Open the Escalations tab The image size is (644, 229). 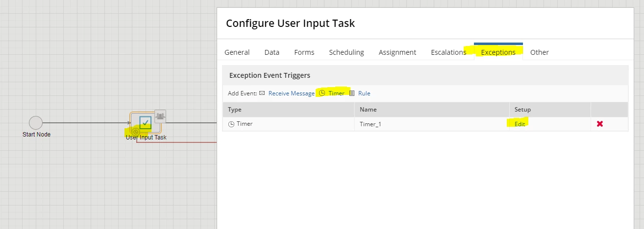pyautogui.click(x=448, y=52)
